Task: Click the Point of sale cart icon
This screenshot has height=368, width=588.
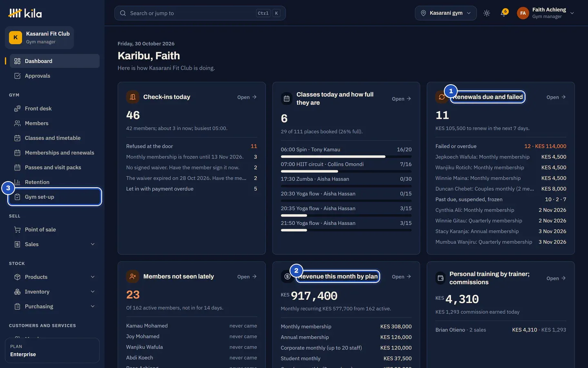Action: 17,229
